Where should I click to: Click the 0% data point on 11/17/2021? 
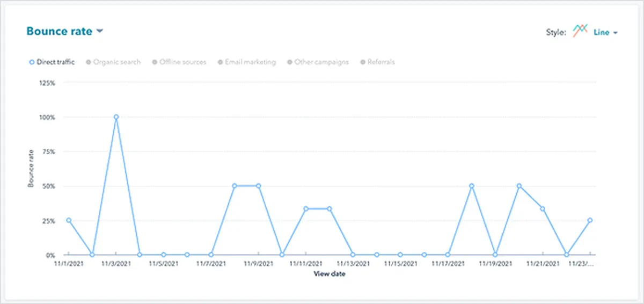click(x=448, y=255)
